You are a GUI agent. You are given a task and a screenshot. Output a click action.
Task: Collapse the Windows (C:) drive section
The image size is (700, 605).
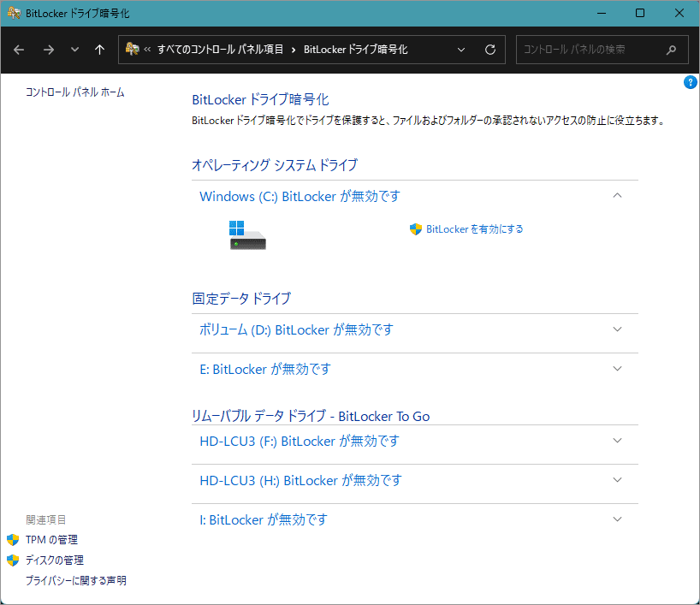coord(618,196)
